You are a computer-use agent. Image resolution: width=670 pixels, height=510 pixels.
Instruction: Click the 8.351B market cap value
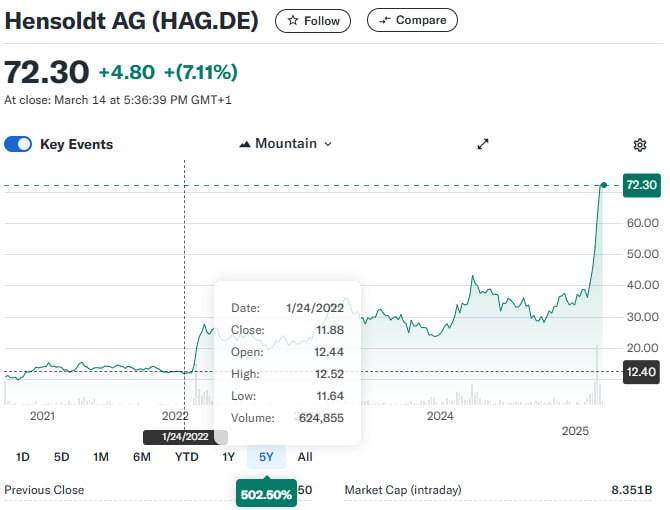click(632, 490)
